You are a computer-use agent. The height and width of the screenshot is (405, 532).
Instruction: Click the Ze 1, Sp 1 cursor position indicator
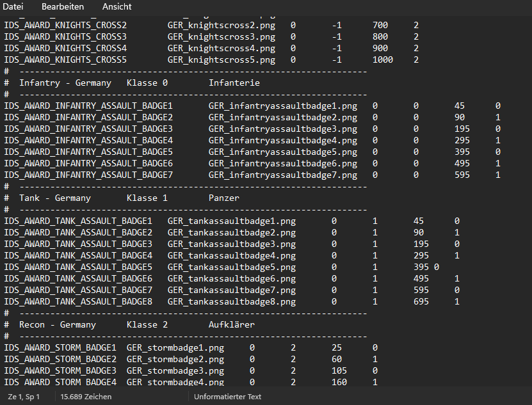(24, 397)
